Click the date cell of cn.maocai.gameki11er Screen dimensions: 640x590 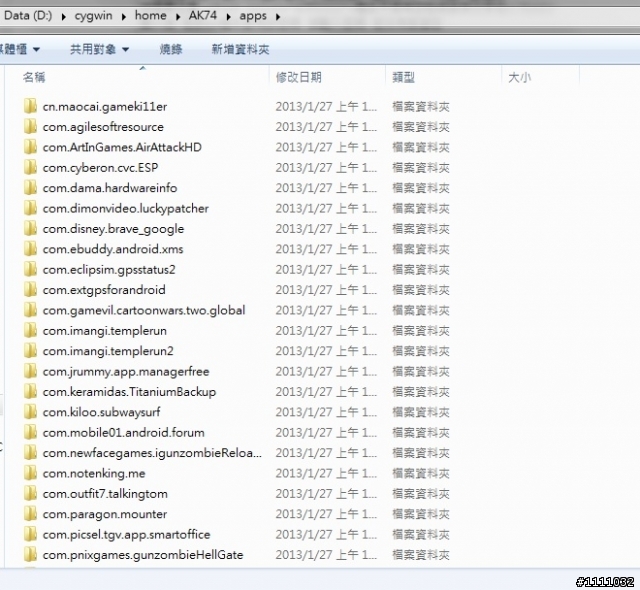click(x=326, y=106)
